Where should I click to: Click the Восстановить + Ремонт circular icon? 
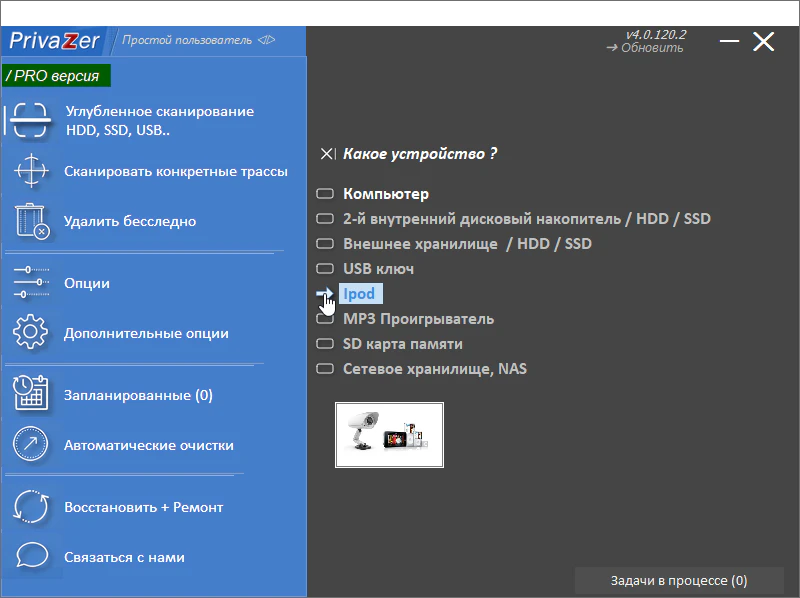tap(31, 507)
